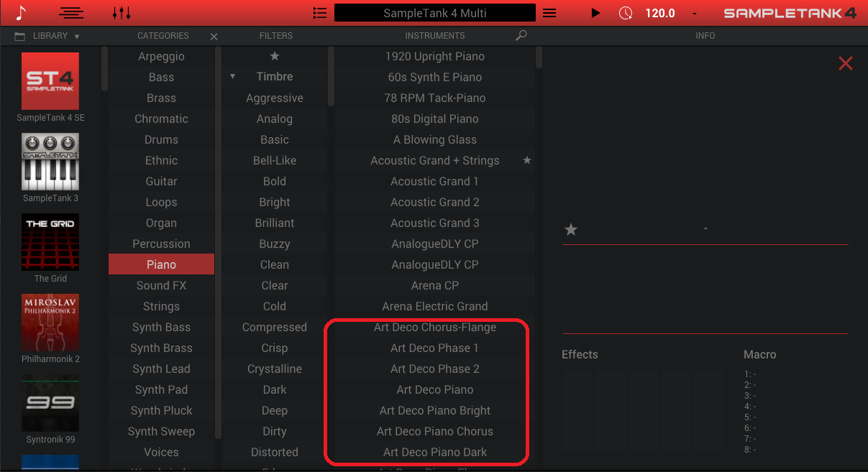Enable the Dark timbre filter
The height and width of the screenshot is (472, 868).
[275, 389]
